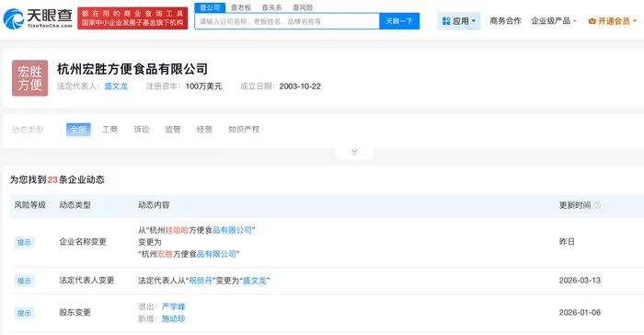The height and width of the screenshot is (335, 644).
Task: Open legal representative 盛文龙 link in header
Action: [116, 87]
